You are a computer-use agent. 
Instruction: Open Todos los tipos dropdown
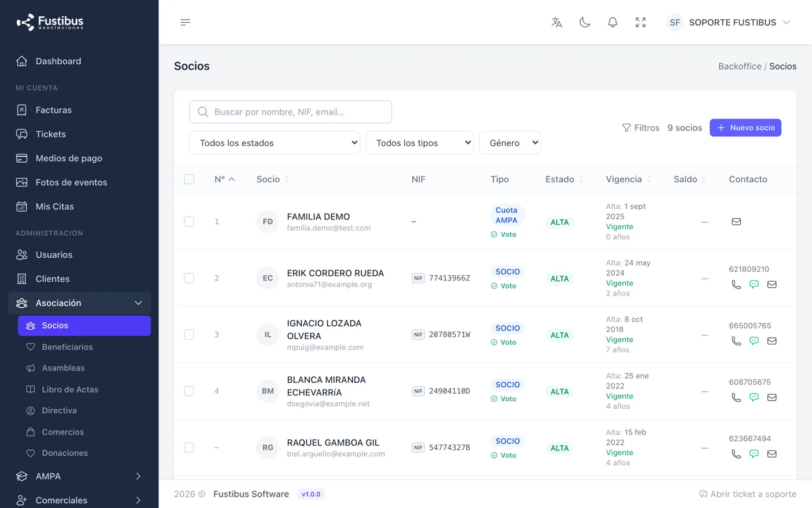419,143
